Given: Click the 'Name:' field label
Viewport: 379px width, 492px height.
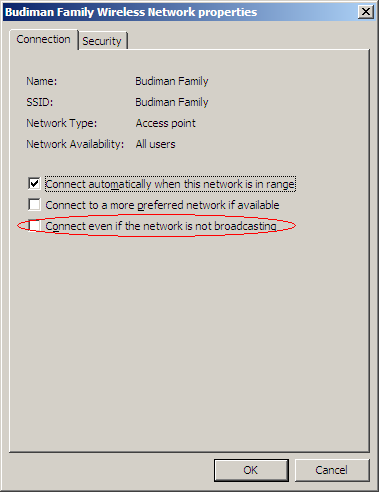Looking at the screenshot, I should [x=42, y=81].
